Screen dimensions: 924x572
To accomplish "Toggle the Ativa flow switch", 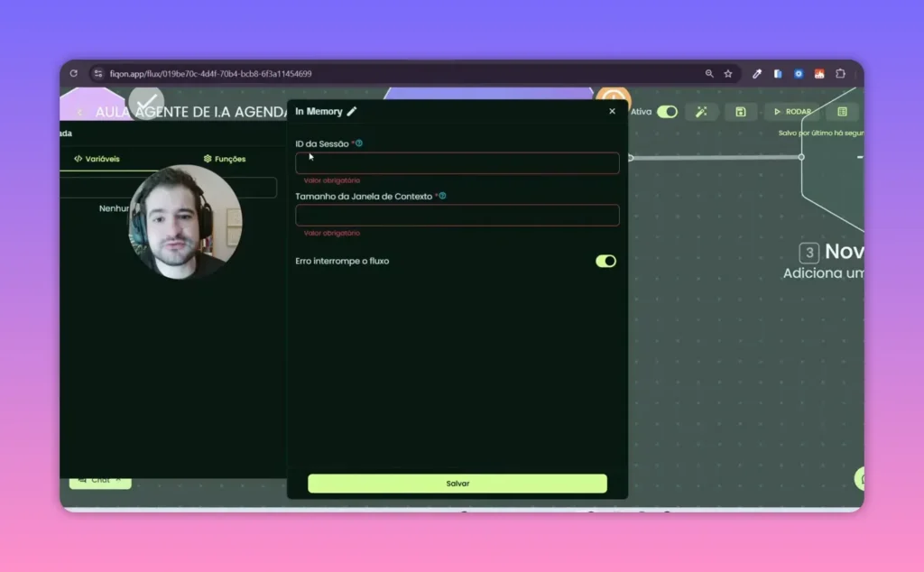I will pos(667,112).
